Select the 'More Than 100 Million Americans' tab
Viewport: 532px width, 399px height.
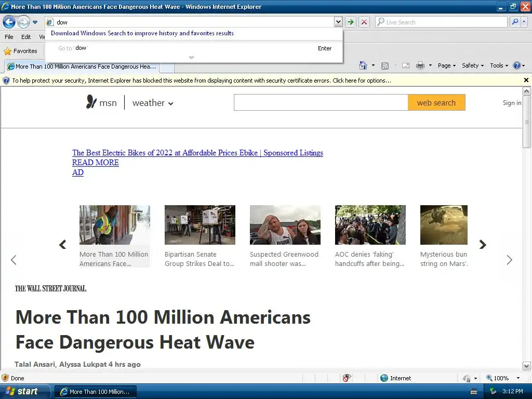coord(82,66)
